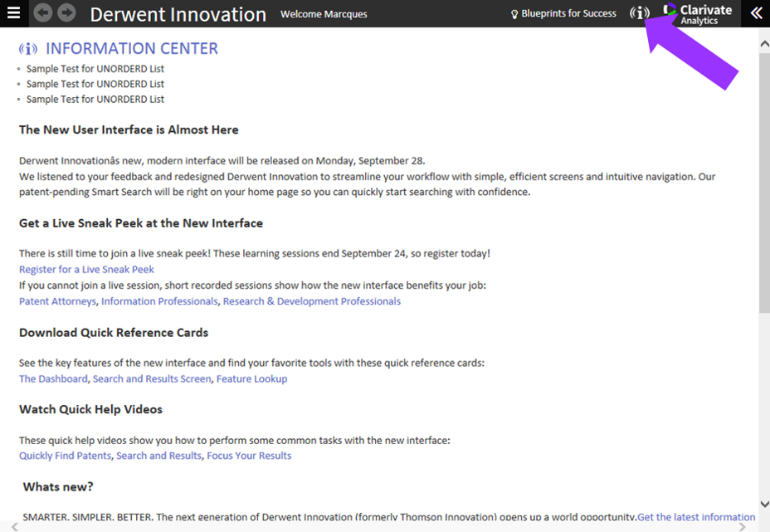Open the Information Center icon in header

tap(639, 13)
